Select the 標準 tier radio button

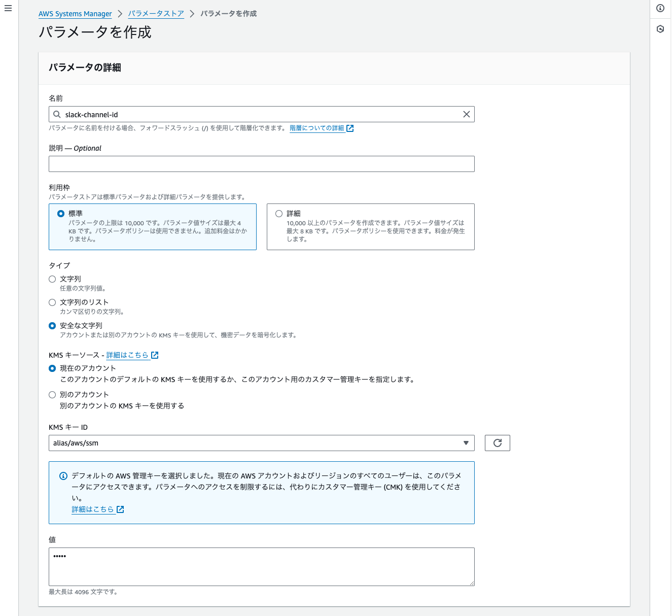pyautogui.click(x=61, y=214)
